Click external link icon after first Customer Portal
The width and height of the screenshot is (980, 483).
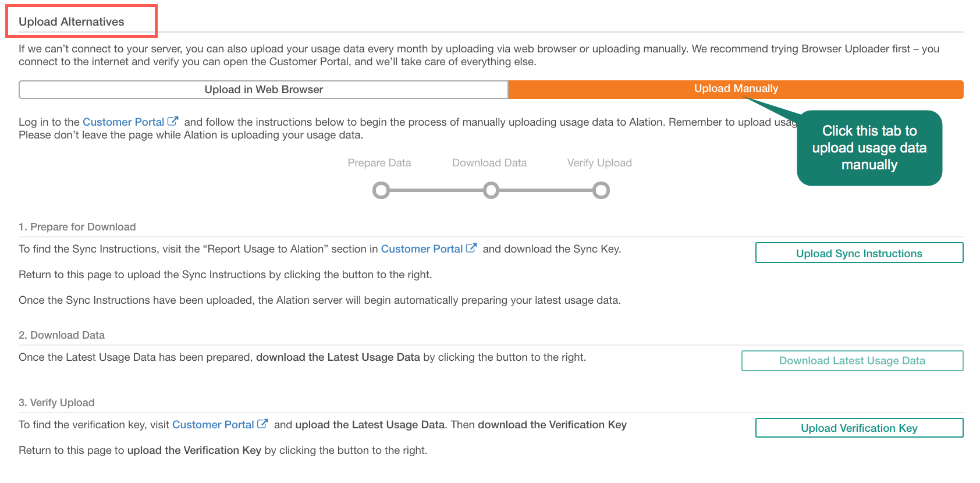coord(173,122)
